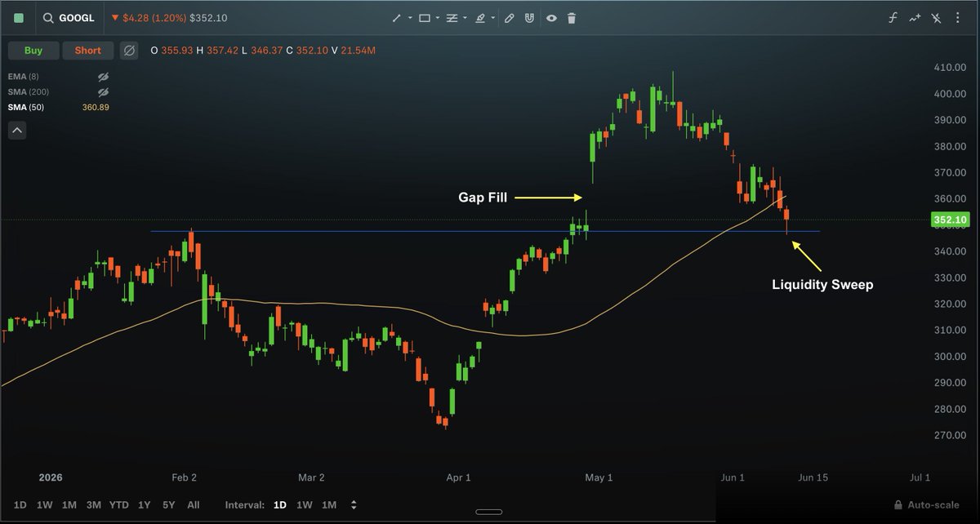Image resolution: width=980 pixels, height=524 pixels.
Task: Open the add comparison chart icon
Action: click(915, 18)
